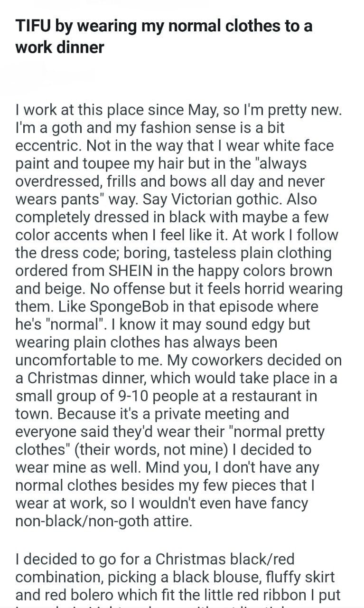Click the parenthetical "their words, not mine"
364x608 pixels.
pos(131,449)
